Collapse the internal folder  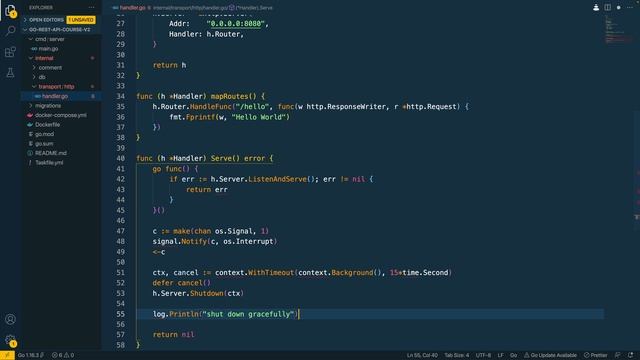[31, 58]
